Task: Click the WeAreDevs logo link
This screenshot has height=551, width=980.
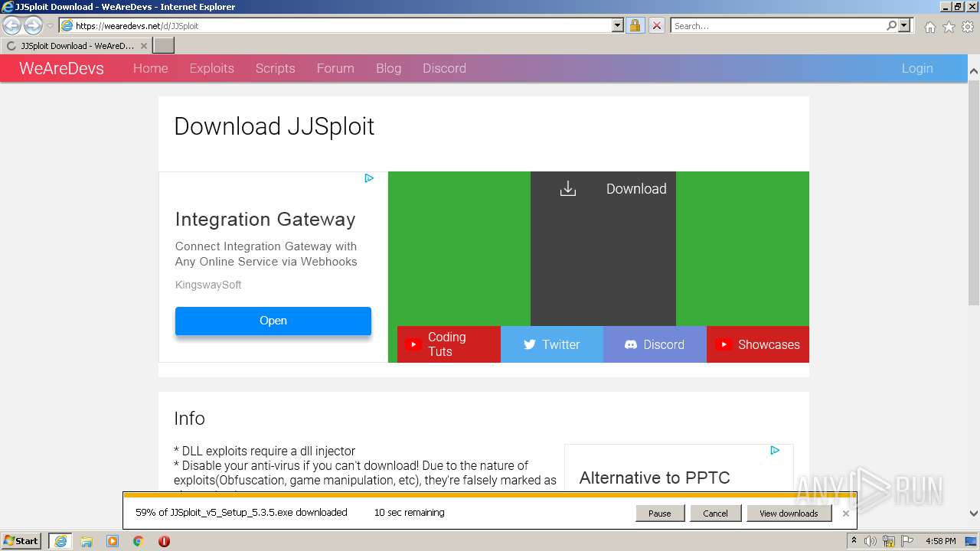Action: coord(61,68)
